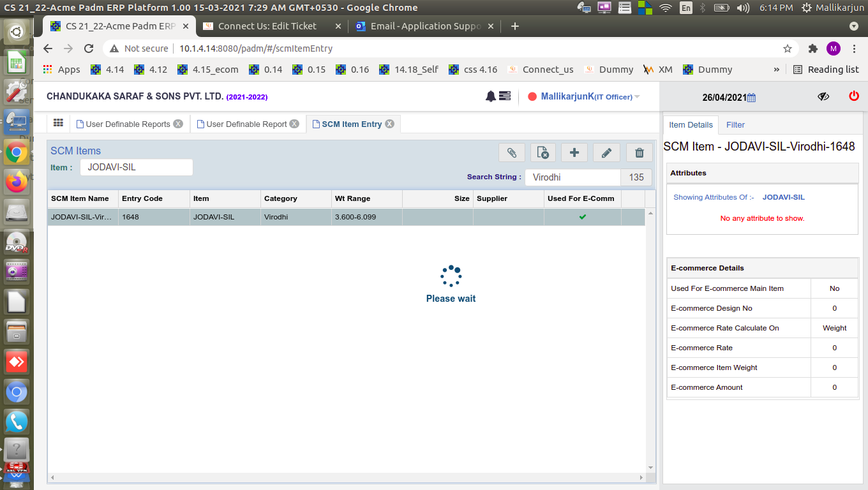Click the 3.600-6.099 weight range cell
This screenshot has width=868, height=490.
(x=367, y=217)
